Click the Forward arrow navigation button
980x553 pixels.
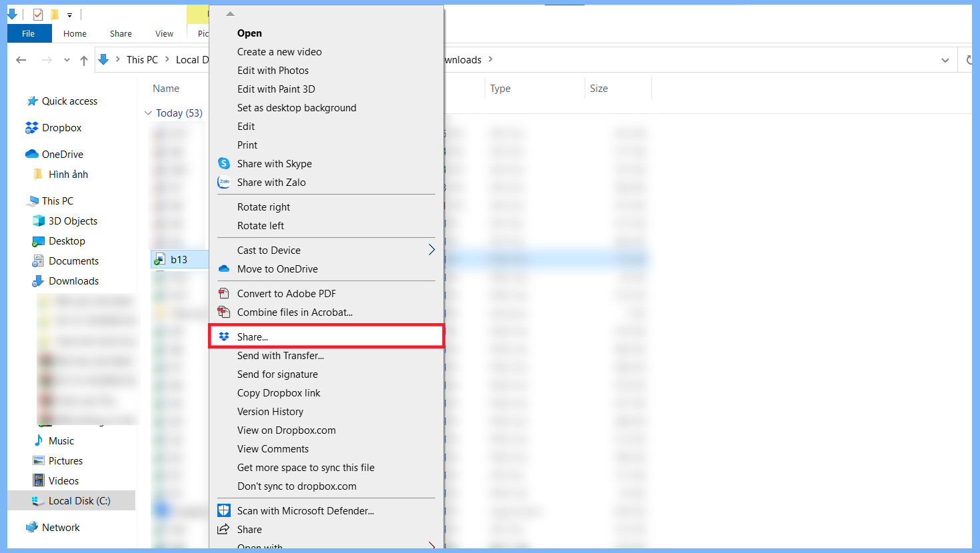click(x=47, y=60)
